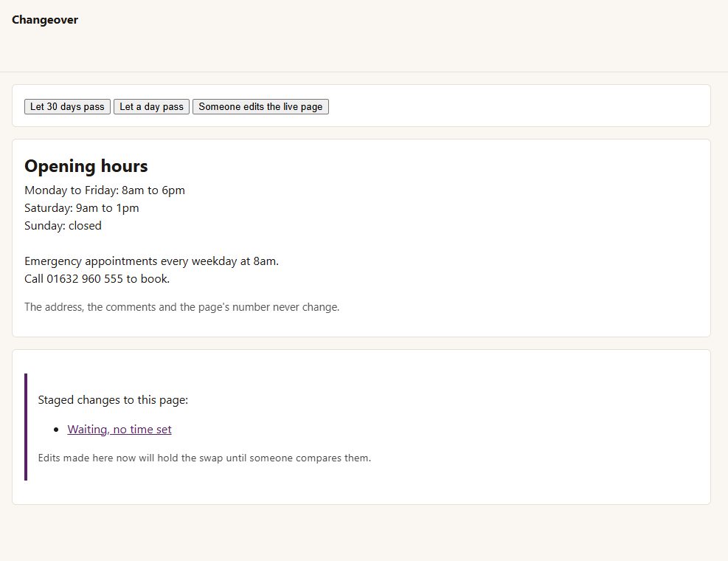728x561 pixels.
Task: Trigger 'Someone edits the live page'
Action: coord(260,106)
